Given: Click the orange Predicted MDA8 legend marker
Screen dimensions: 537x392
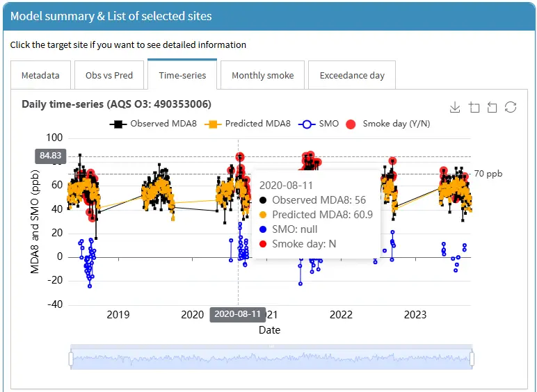Looking at the screenshot, I should point(213,124).
